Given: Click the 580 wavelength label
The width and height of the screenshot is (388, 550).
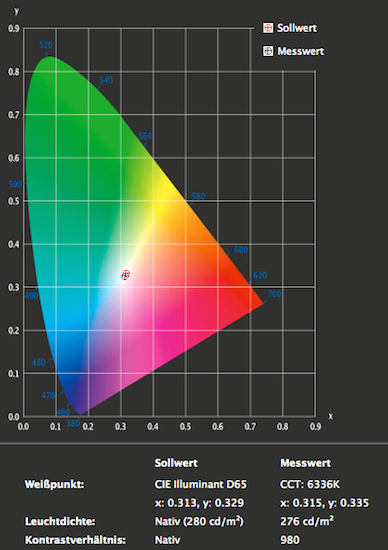Looking at the screenshot, I should pyautogui.click(x=198, y=196).
